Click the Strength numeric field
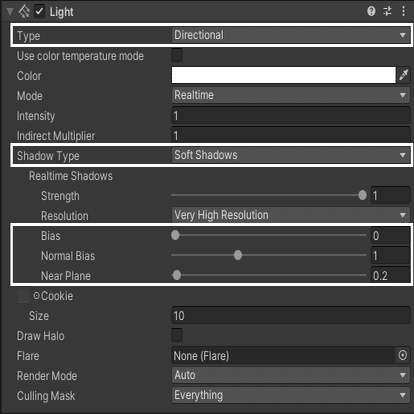This screenshot has height=414, width=414. [391, 195]
